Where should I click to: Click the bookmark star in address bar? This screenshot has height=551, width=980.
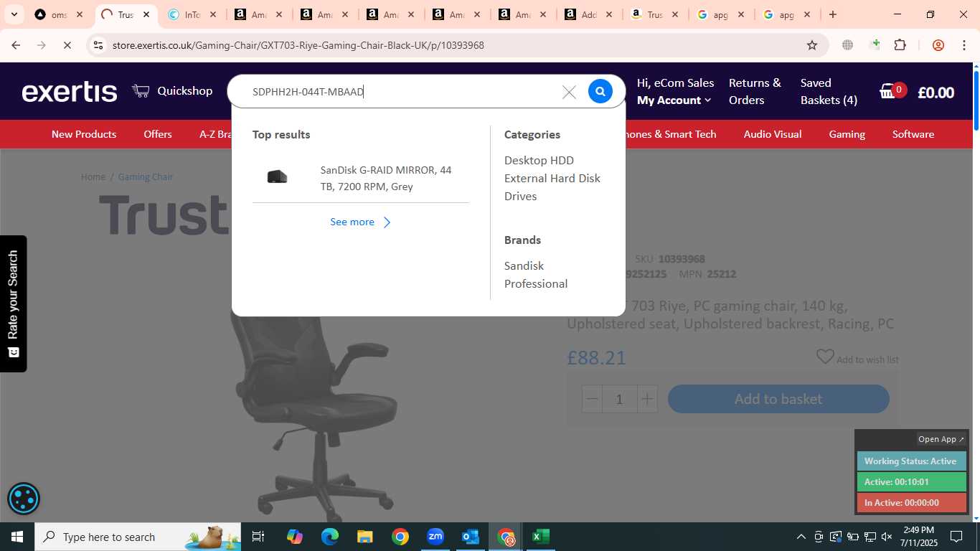click(x=812, y=45)
